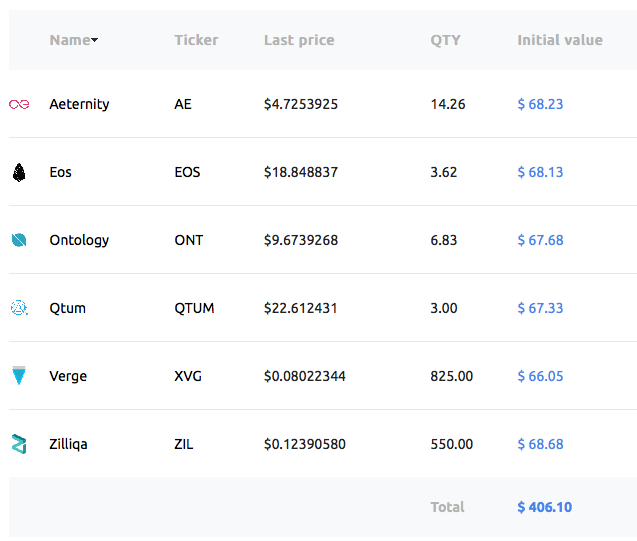Click the Verge coin icon

click(x=19, y=376)
